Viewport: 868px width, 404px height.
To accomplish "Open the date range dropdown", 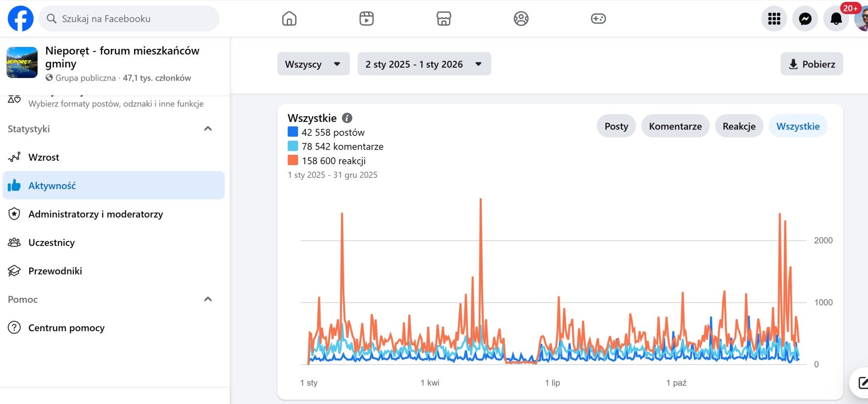I will click(424, 64).
